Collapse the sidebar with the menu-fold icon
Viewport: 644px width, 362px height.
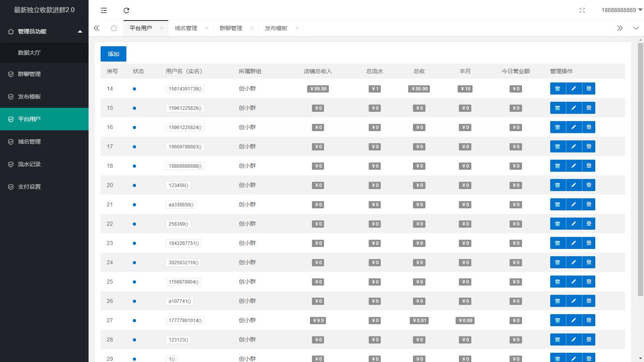click(104, 10)
